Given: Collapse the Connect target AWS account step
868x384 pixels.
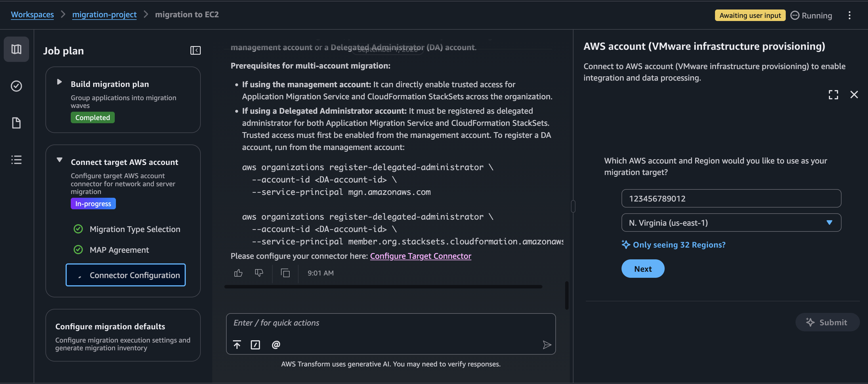Looking at the screenshot, I should tap(59, 160).
